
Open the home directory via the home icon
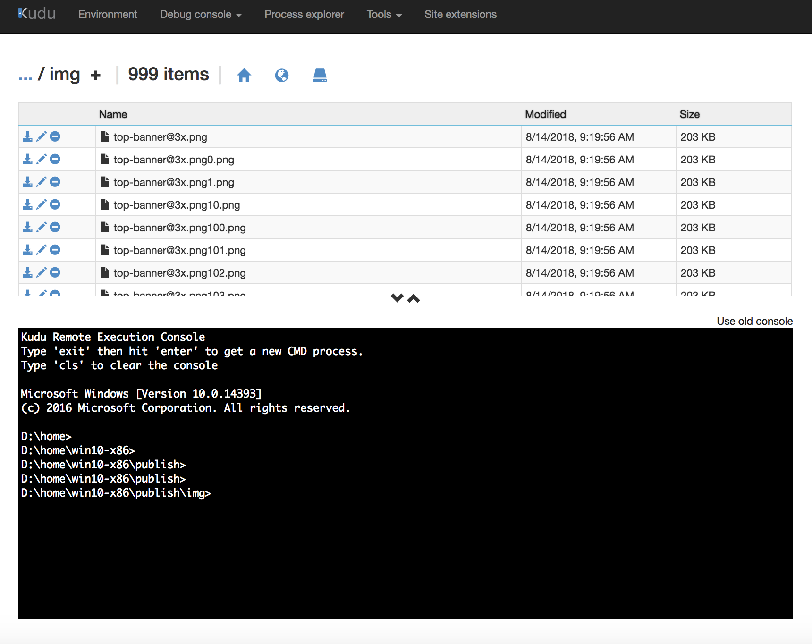click(x=244, y=75)
